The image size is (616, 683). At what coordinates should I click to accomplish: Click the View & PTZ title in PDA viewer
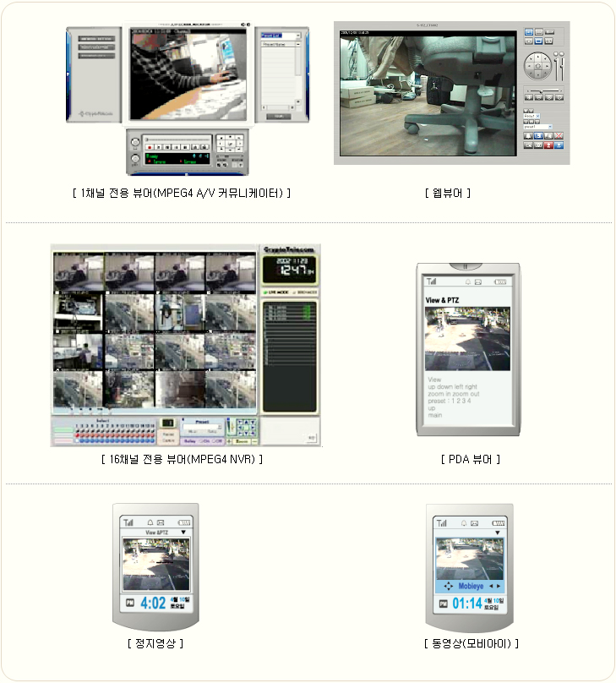pyautogui.click(x=444, y=300)
